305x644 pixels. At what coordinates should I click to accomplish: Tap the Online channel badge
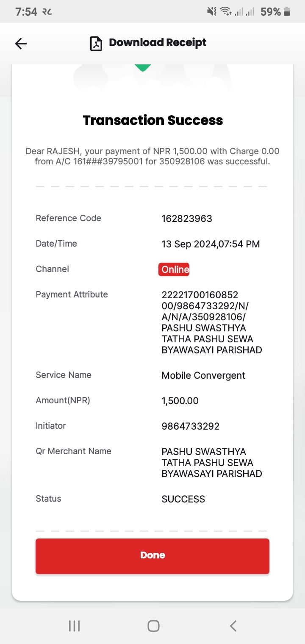[174, 269]
